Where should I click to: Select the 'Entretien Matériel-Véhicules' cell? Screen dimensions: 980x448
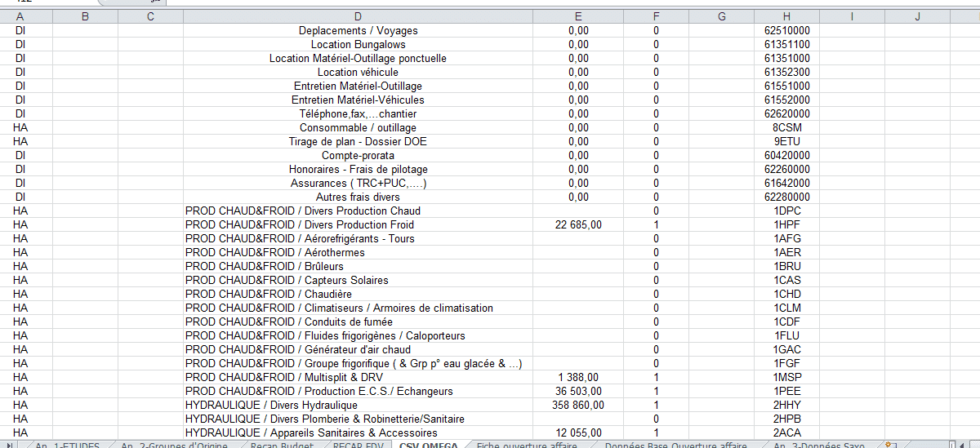coord(358,100)
